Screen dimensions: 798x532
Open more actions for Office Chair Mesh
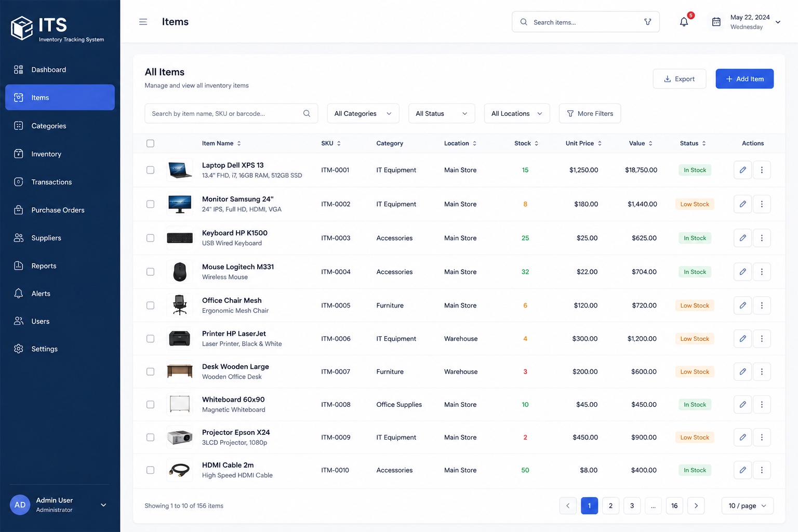(x=762, y=305)
